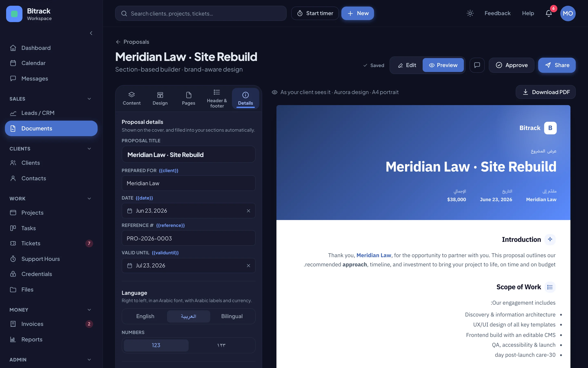Collapse the WORK section
The height and width of the screenshot is (368, 588).
pos(89,199)
